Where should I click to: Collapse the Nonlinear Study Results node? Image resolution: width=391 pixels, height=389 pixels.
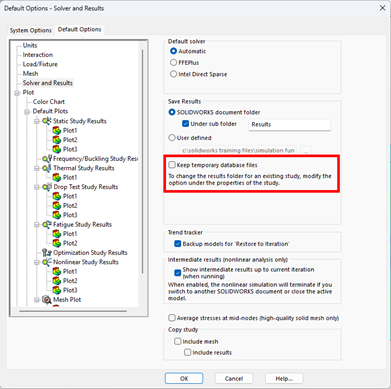pos(37,262)
